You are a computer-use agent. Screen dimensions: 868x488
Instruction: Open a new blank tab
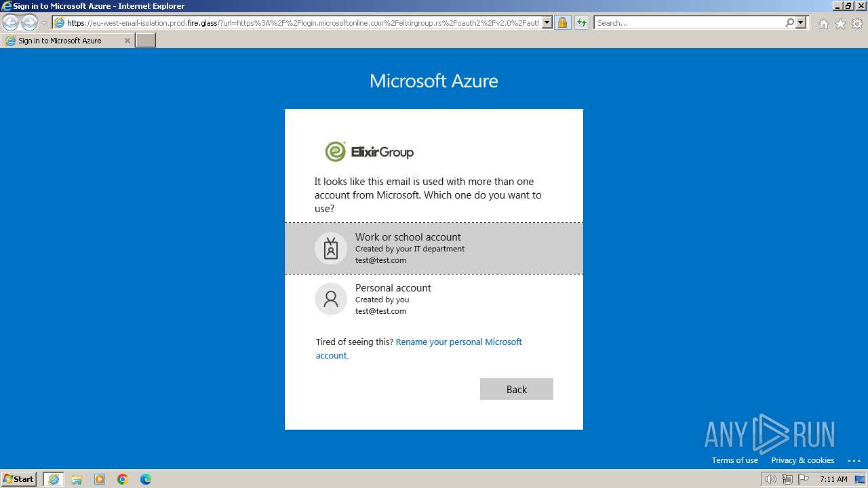[146, 41]
